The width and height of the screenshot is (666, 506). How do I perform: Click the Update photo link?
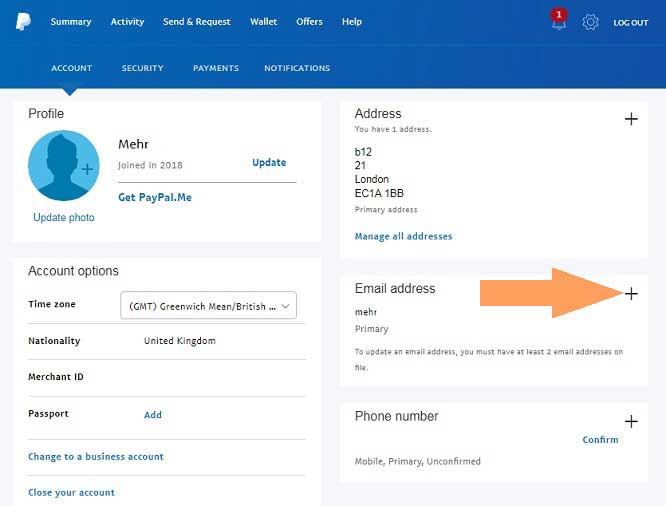tap(64, 218)
